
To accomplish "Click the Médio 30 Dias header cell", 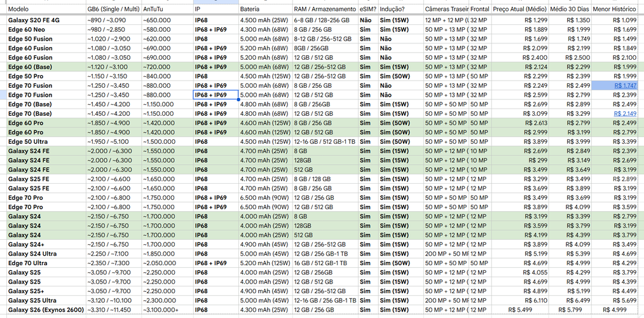I will click(570, 9).
